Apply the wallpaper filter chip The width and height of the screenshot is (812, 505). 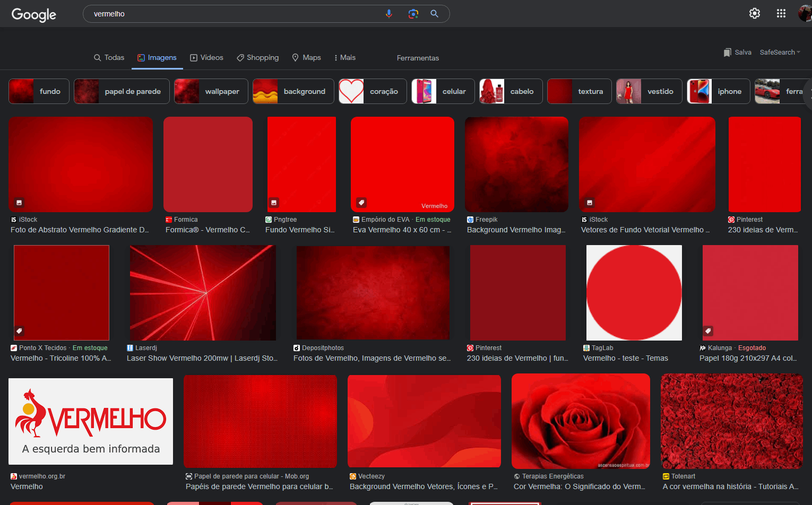[211, 91]
